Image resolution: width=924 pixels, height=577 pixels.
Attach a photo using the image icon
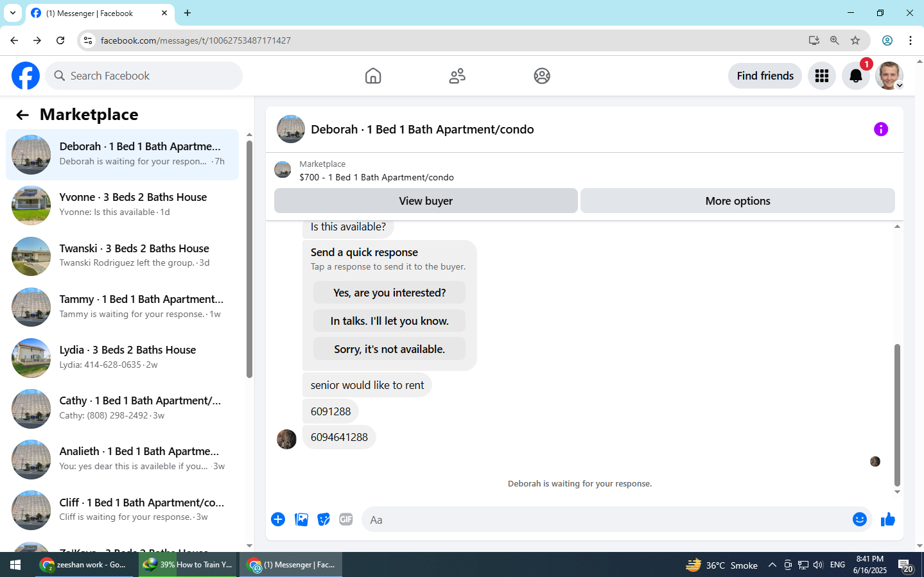[x=301, y=519]
